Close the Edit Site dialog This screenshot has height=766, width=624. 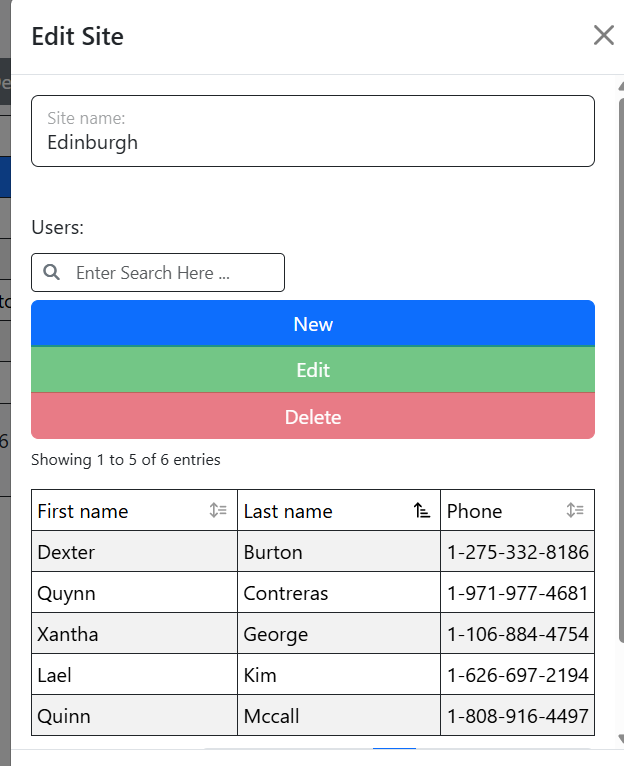tap(603, 36)
